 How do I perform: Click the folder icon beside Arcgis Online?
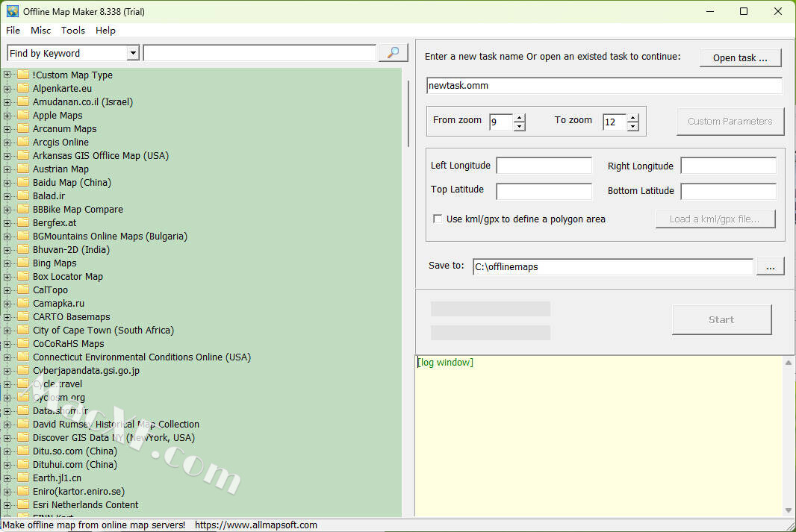23,142
